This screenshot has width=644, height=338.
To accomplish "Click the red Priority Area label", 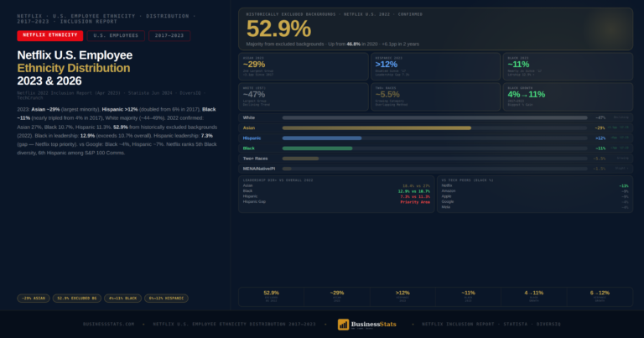I will pos(415,202).
